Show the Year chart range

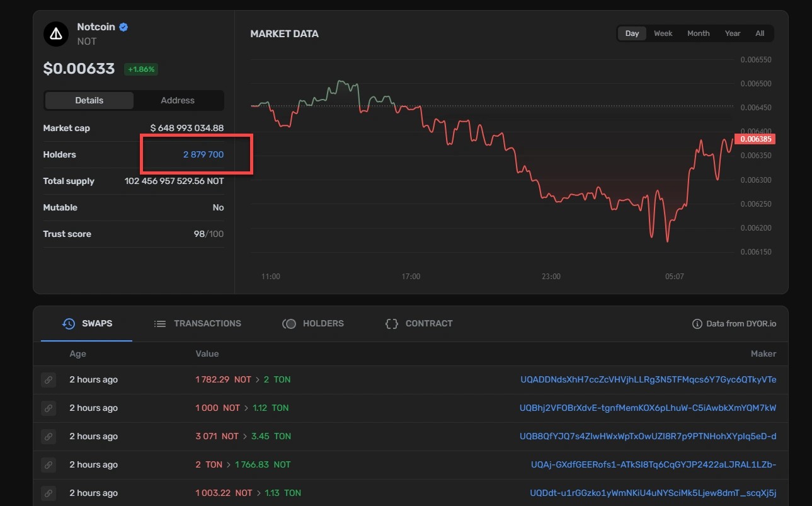click(733, 33)
